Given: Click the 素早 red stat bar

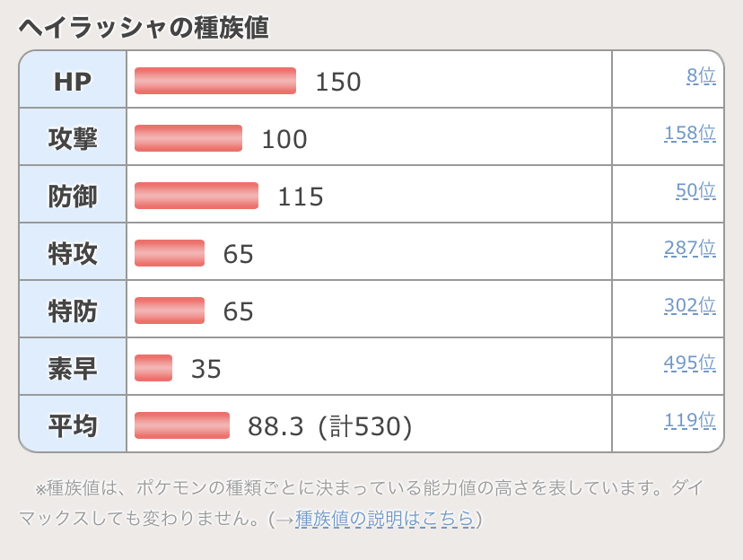Looking at the screenshot, I should 153,368.
